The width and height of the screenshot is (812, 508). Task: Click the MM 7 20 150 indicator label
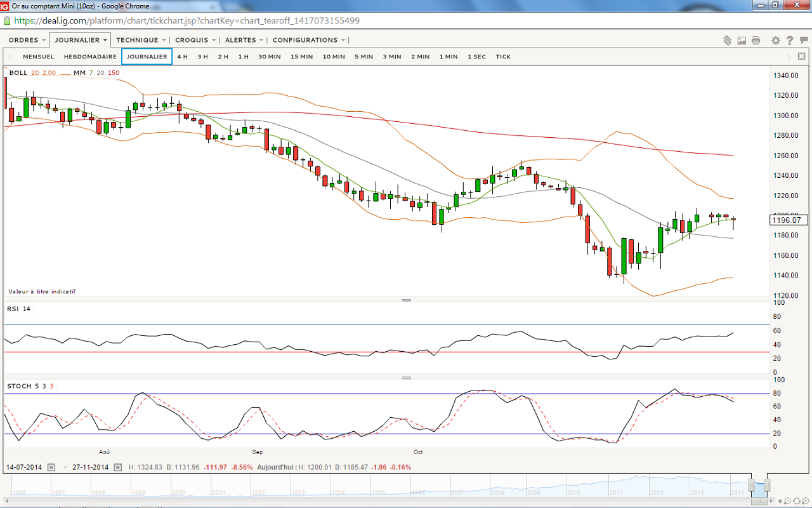[96, 73]
